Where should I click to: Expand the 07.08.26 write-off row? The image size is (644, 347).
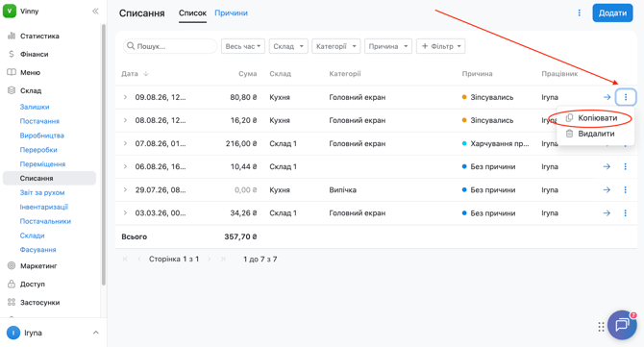125,144
